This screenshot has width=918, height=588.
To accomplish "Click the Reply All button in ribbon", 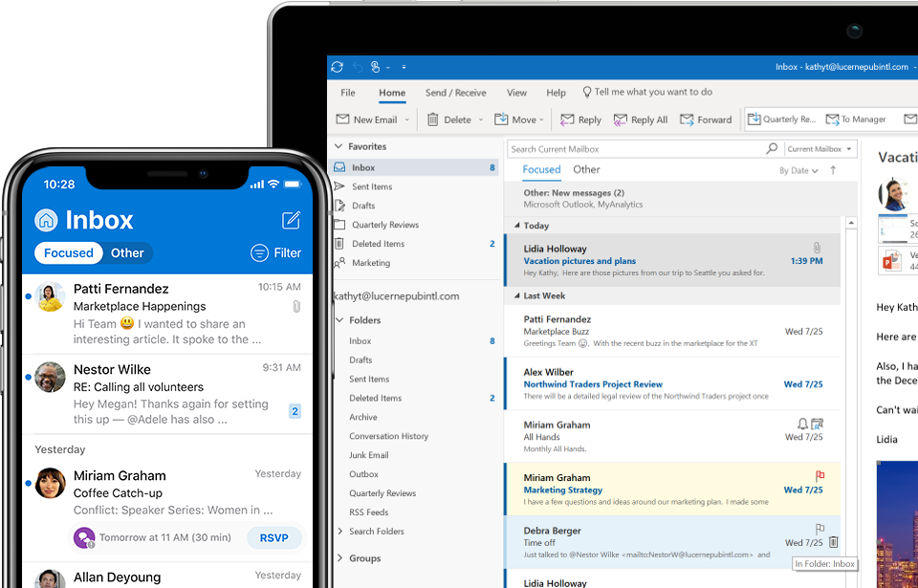I will tap(641, 120).
